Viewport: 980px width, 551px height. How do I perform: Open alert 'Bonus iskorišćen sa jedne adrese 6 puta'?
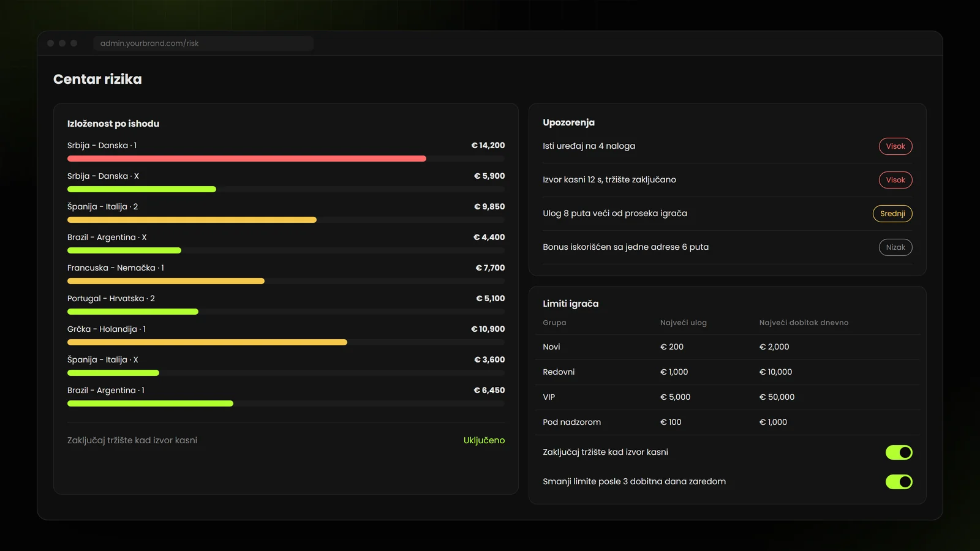click(x=727, y=247)
